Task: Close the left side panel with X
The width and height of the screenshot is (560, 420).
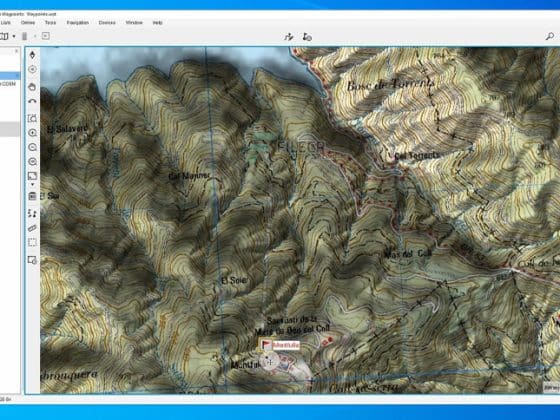Action: pos(16,51)
